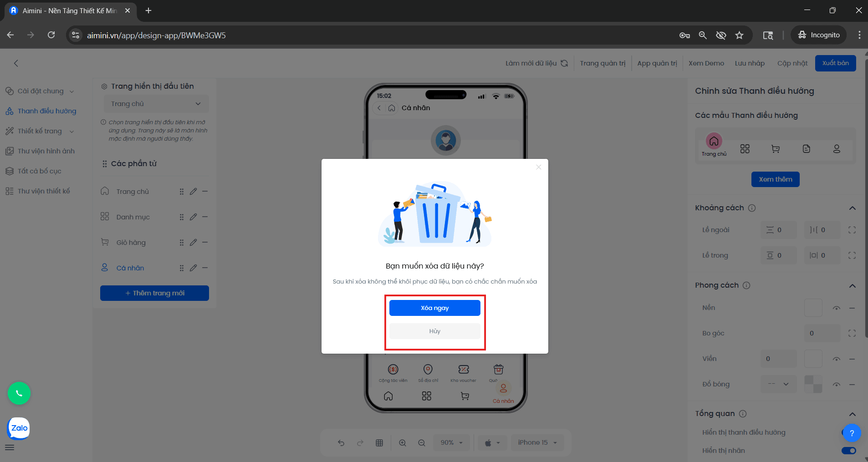The width and height of the screenshot is (868, 462).
Task: Select Tất cả bố cục menu item
Action: [x=39, y=171]
